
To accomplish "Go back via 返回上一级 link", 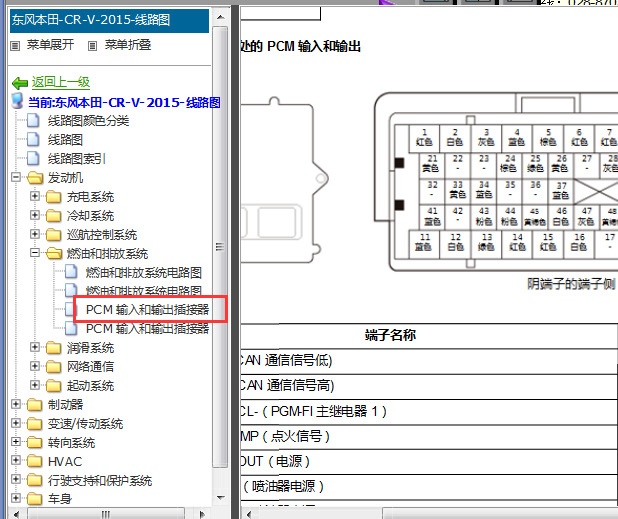I will 61,82.
